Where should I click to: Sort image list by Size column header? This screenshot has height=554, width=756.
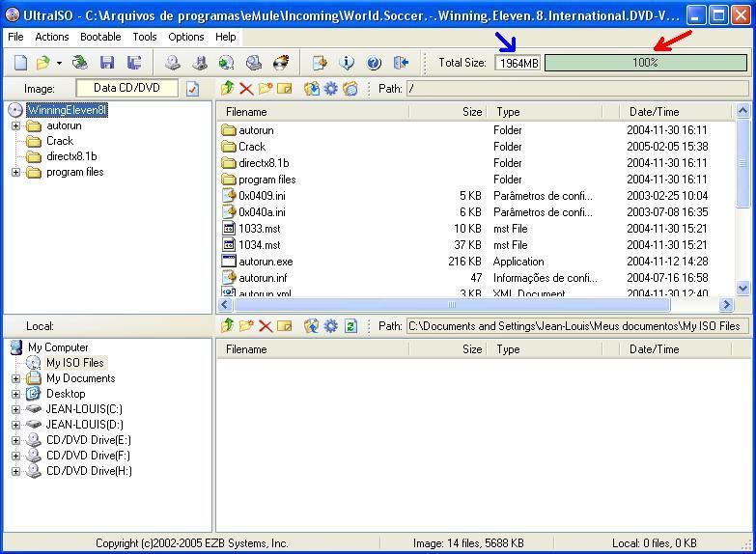coord(448,112)
